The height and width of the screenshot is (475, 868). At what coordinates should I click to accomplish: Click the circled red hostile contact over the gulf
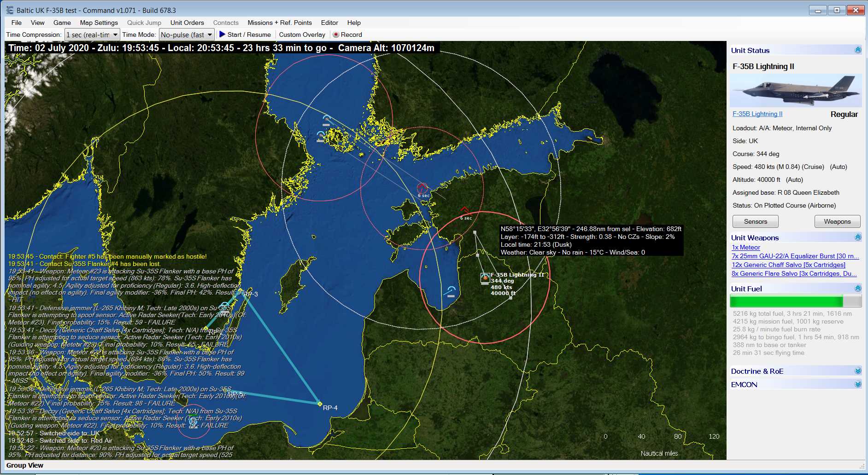[x=422, y=188]
